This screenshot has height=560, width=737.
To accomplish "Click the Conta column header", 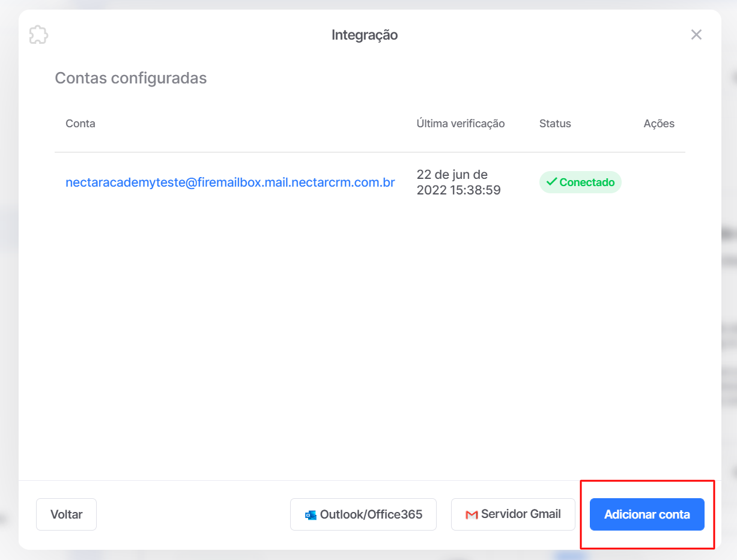I will coord(80,124).
